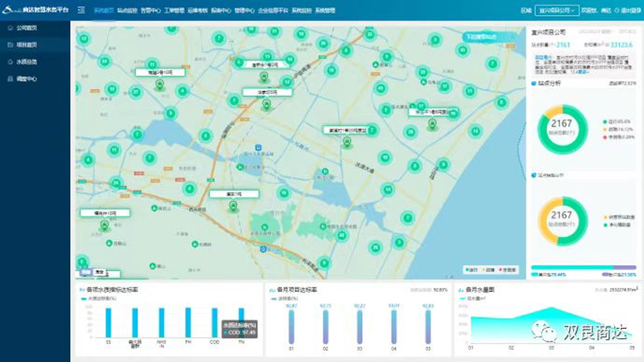Click the 水质总览 sidebar icon

tap(10, 61)
